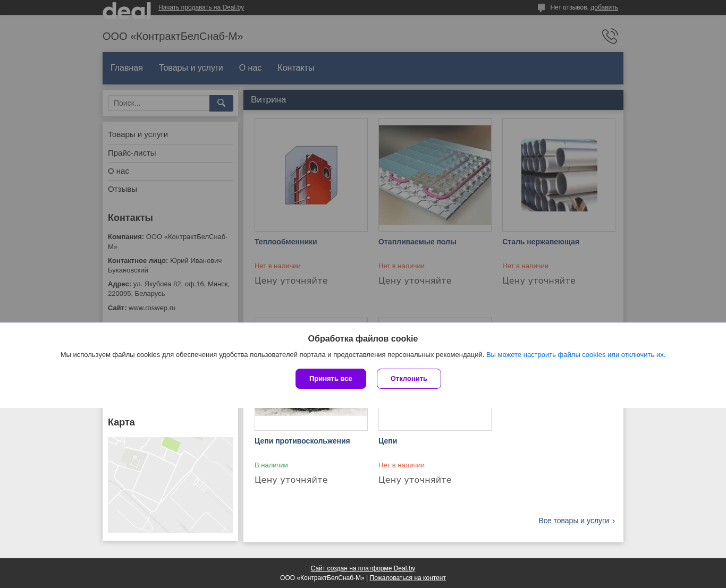The width and height of the screenshot is (726, 588).
Task: Select О нас in the top navigation
Action: click(250, 68)
